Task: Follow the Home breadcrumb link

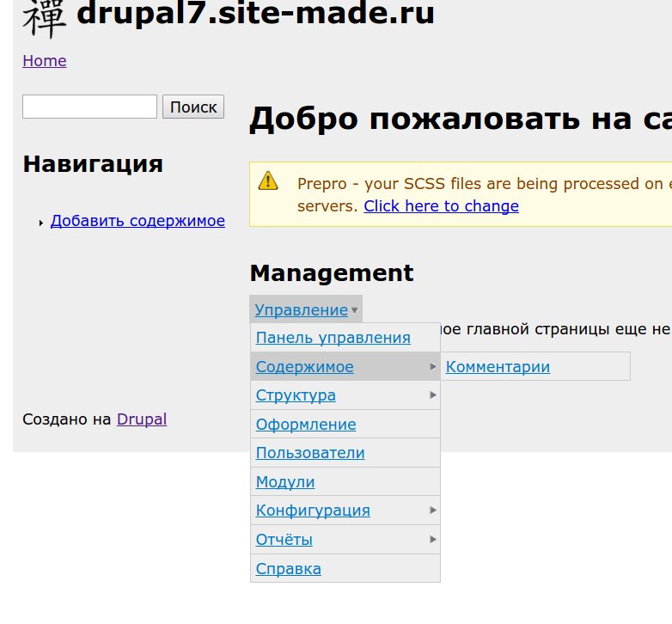Action: click(45, 61)
